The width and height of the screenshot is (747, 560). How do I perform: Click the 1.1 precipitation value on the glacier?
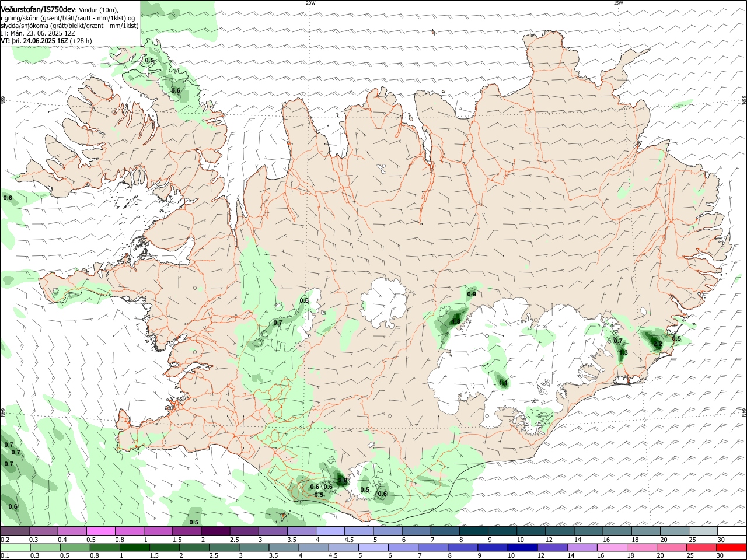click(x=503, y=383)
